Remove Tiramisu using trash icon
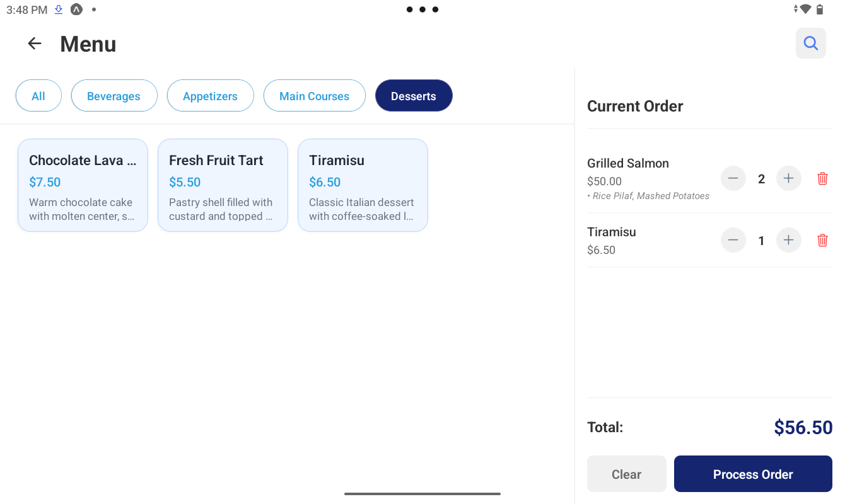 [822, 241]
